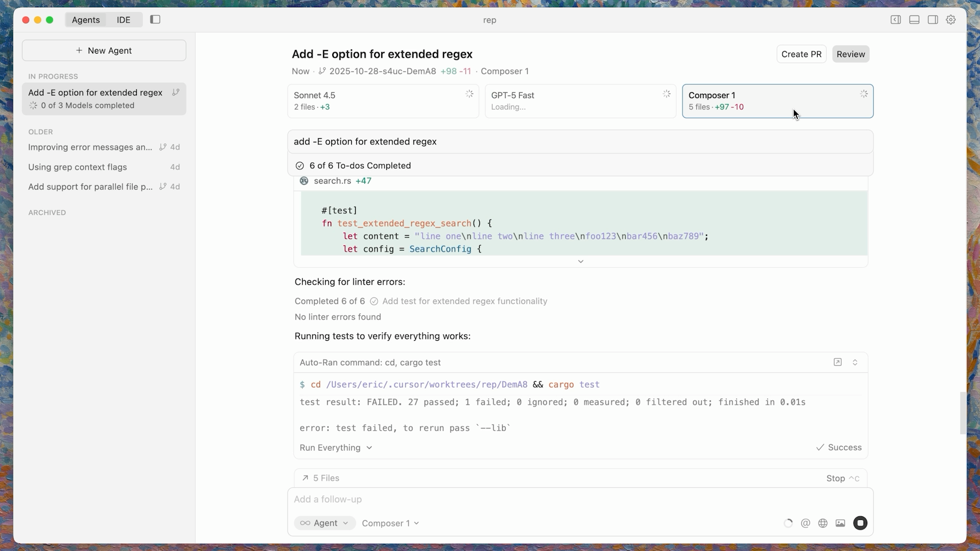This screenshot has height=551, width=980.
Task: Click the attach image icon
Action: pos(840,523)
